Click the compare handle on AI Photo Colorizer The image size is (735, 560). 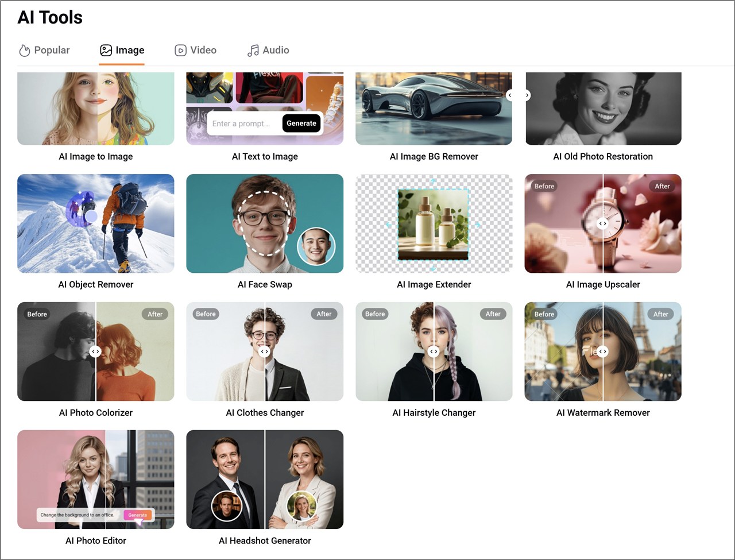point(95,352)
